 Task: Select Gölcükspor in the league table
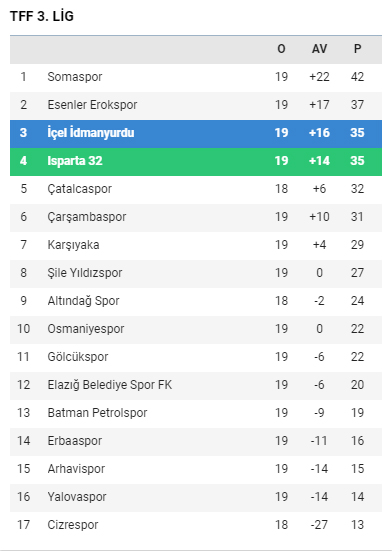click(x=78, y=357)
